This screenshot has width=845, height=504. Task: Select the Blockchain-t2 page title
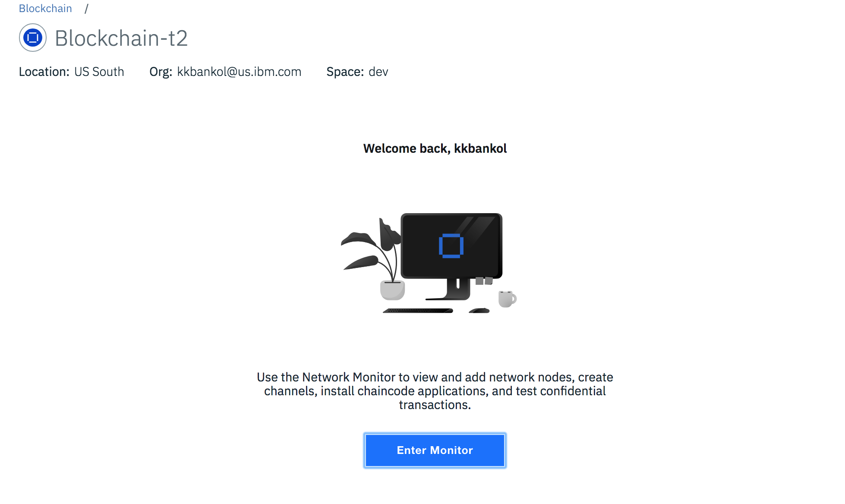[121, 38]
